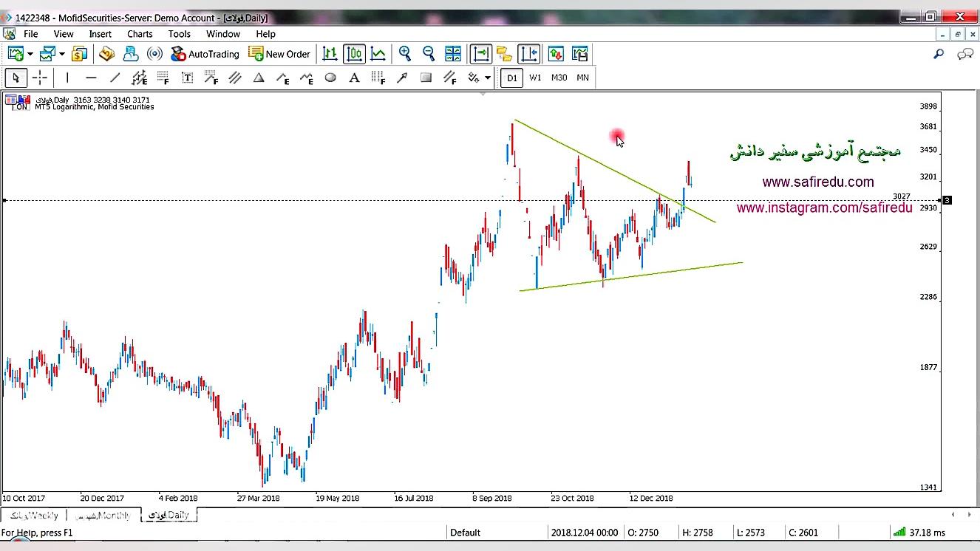Screen dimensions: 980x551
Task: Click the Tile Windows icon
Action: (x=453, y=54)
